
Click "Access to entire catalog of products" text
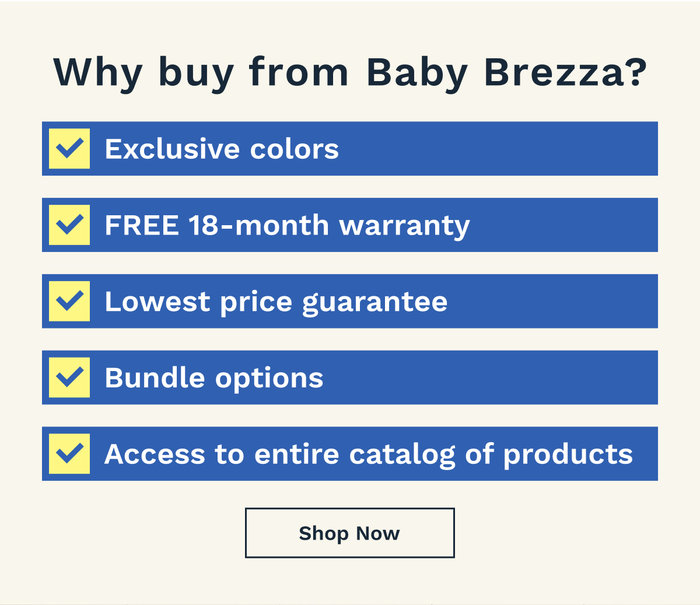pos(368,454)
